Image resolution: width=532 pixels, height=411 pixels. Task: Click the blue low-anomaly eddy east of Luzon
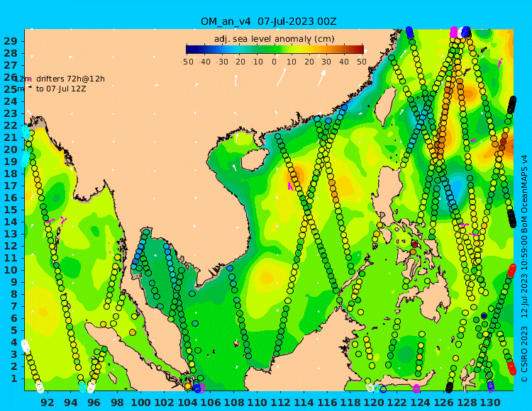456,188
